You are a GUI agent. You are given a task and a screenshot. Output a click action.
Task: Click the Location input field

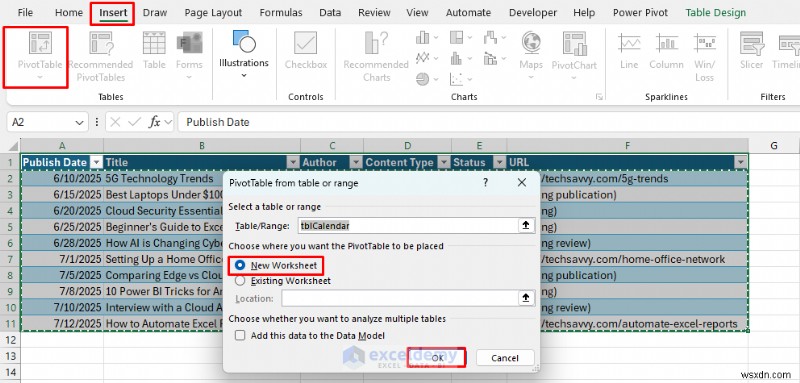coord(400,298)
